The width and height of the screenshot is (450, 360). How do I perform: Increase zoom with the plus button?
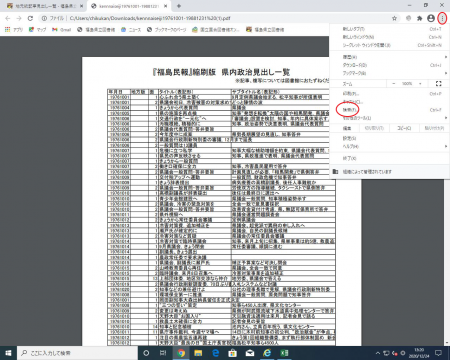pyautogui.click(x=420, y=83)
